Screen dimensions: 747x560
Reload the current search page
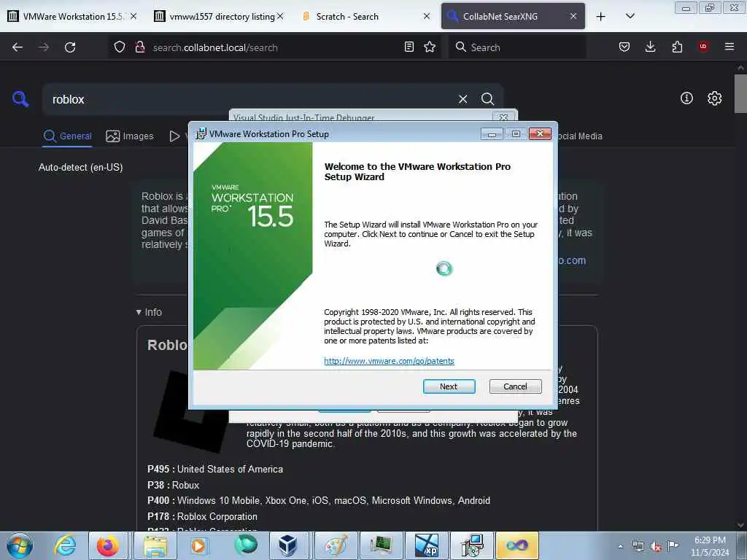coord(70,47)
